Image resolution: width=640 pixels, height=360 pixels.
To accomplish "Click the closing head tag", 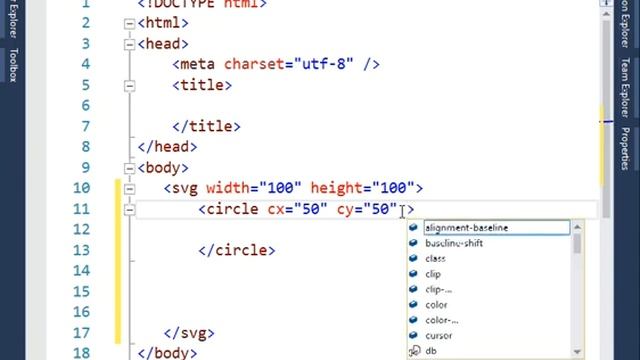I will pos(167,147).
